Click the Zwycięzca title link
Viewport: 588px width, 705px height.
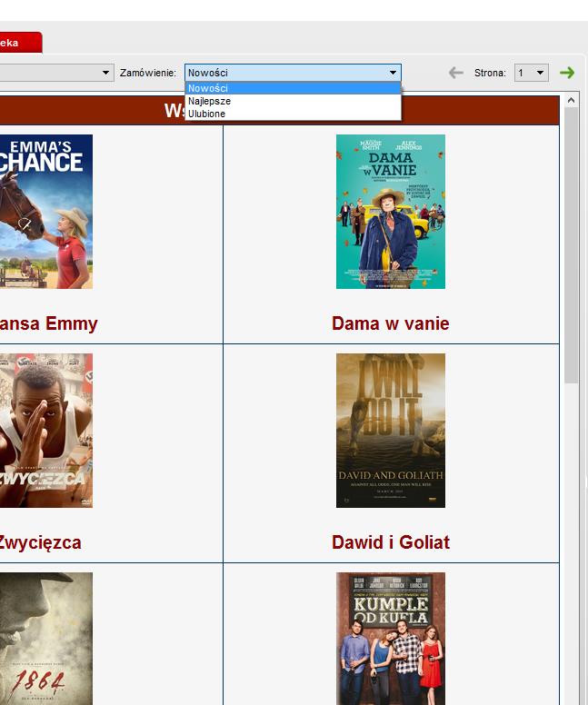click(40, 542)
